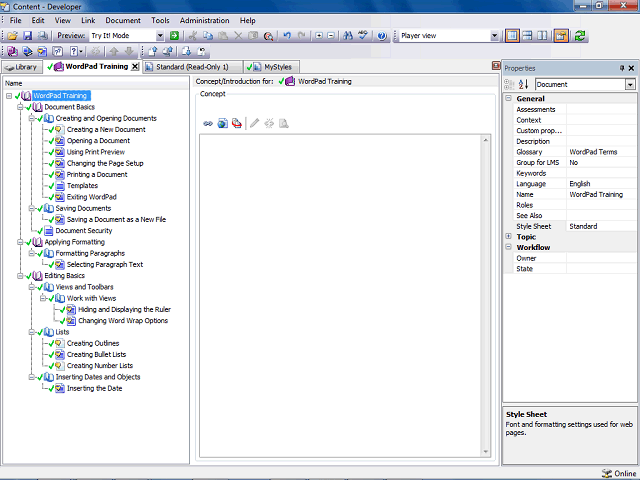This screenshot has width=640, height=480.
Task: Click the Glossary value WordPad Terms
Action: tap(593, 152)
